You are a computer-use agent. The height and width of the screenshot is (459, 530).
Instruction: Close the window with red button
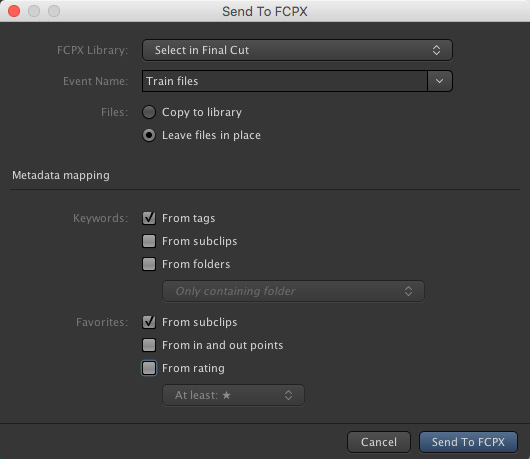click(14, 11)
